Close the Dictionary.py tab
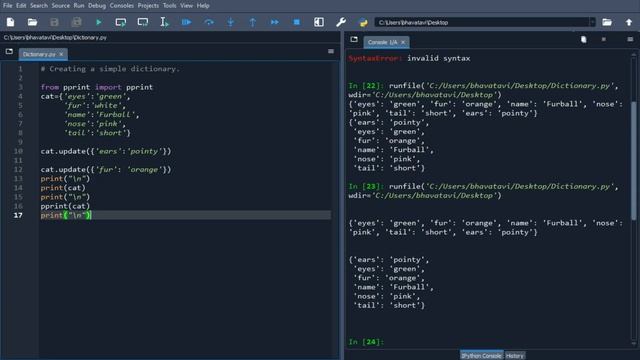 click(x=62, y=54)
